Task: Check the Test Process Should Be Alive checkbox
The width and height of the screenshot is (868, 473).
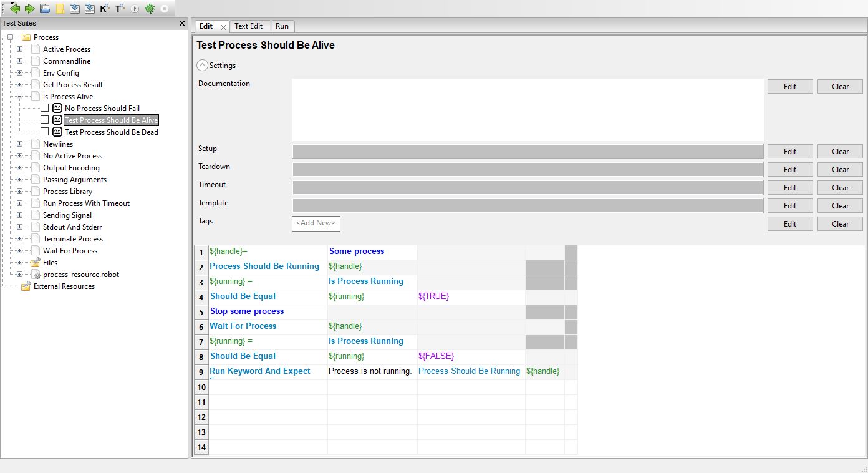Action: [44, 120]
